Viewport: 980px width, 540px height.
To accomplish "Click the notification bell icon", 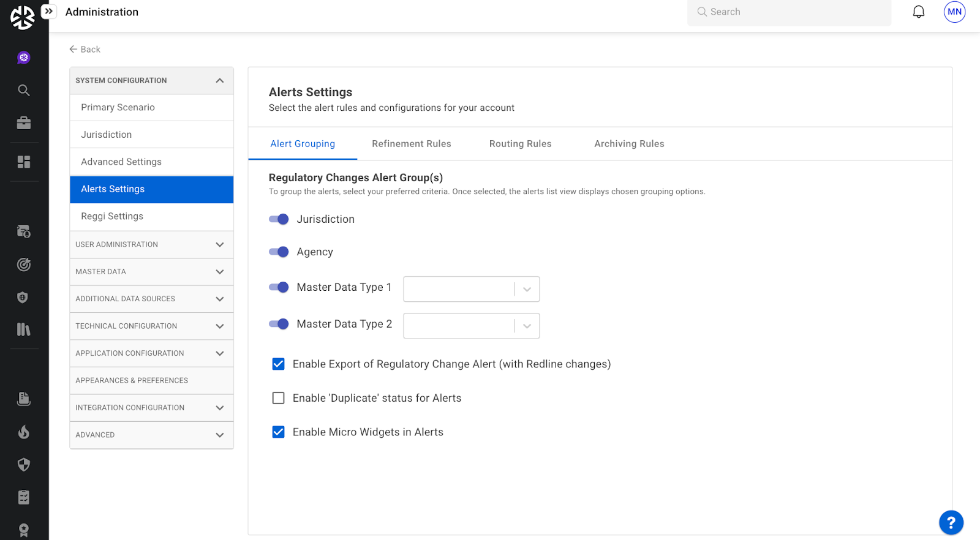I will coord(918,12).
